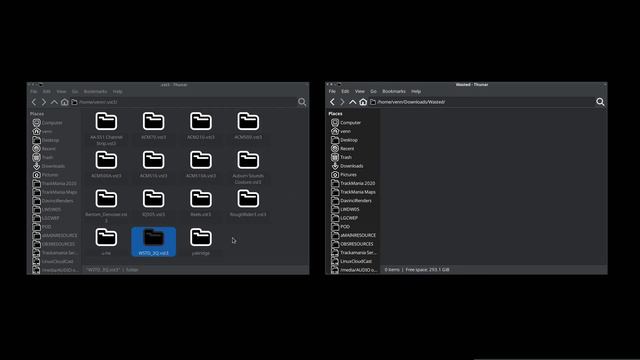Select the Reels.vst3 folder
Image resolution: width=640 pixels, height=360 pixels.
click(x=201, y=203)
